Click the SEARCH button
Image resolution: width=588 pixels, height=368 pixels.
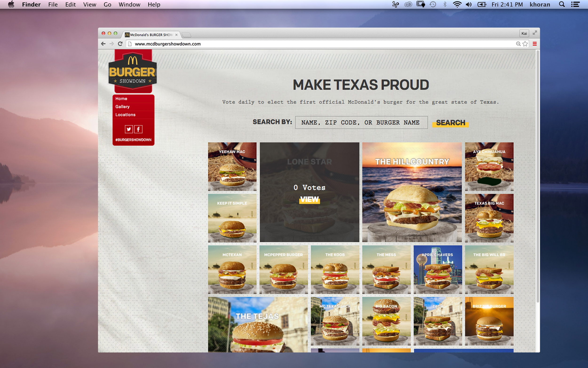coord(450,123)
